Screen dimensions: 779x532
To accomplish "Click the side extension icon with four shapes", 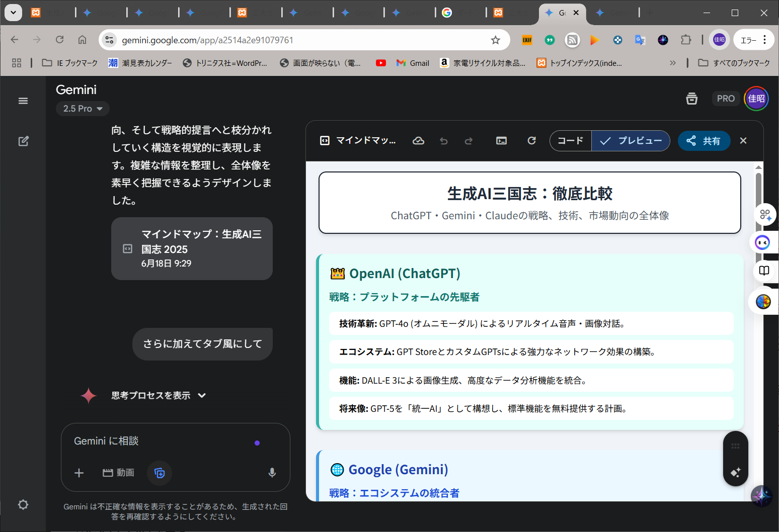I will 765,215.
